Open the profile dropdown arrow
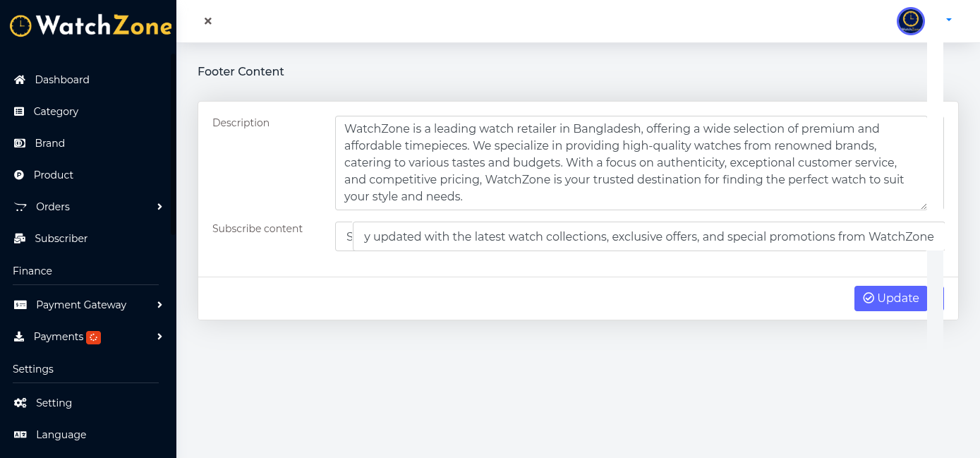The image size is (980, 458). [949, 20]
